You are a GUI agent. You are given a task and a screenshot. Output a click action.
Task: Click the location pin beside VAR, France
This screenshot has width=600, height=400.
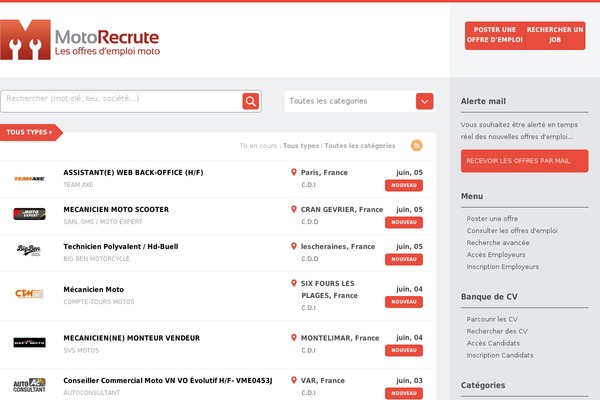[x=294, y=380]
